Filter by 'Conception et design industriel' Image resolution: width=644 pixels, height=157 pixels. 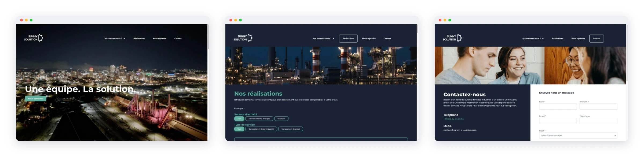coord(261,129)
